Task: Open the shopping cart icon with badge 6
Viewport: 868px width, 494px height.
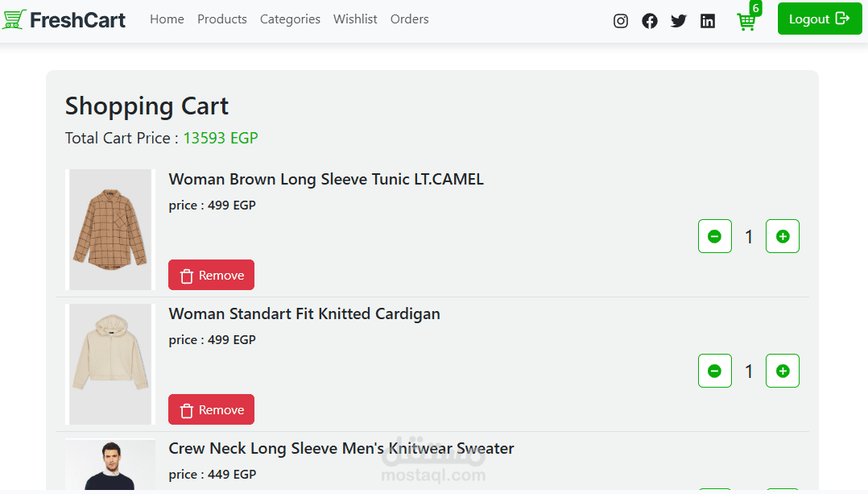Action: click(748, 19)
